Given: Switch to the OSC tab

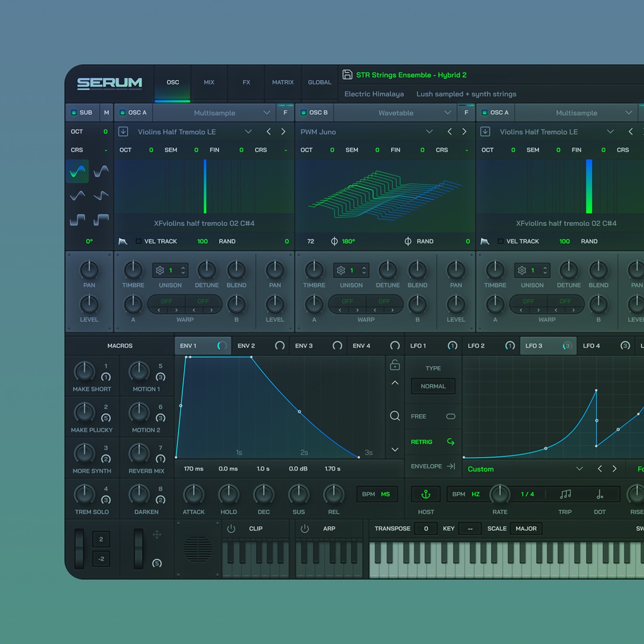Looking at the screenshot, I should pos(172,82).
